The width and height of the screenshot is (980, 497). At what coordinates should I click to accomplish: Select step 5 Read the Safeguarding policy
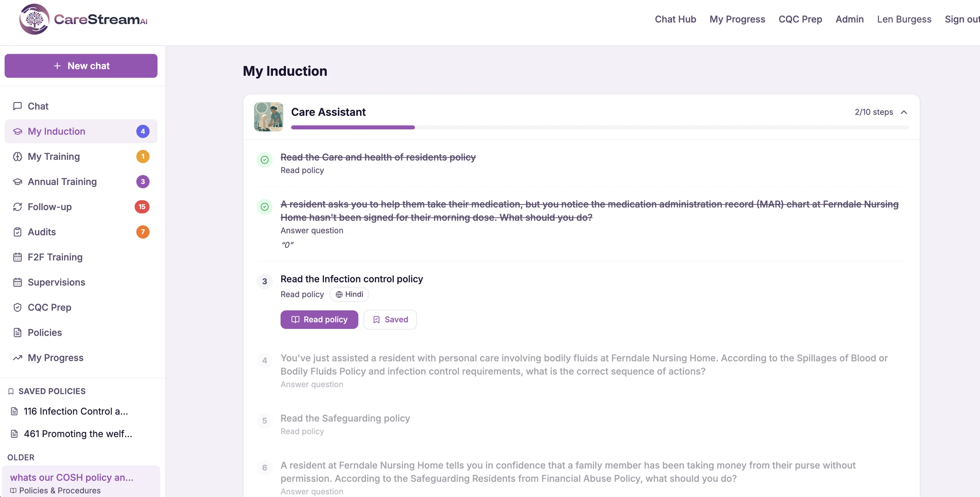point(345,418)
